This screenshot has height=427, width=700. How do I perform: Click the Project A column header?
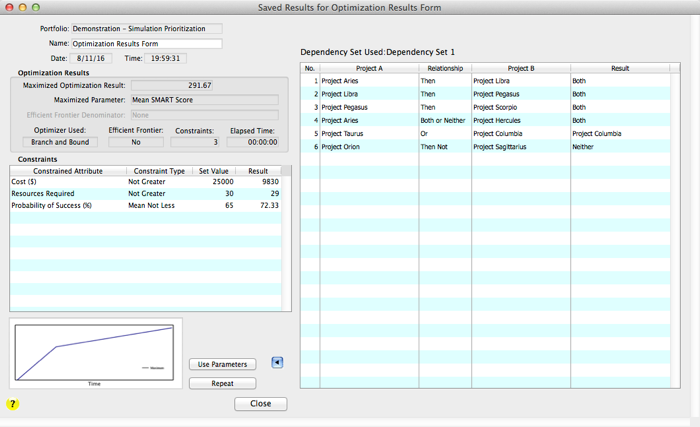(367, 68)
